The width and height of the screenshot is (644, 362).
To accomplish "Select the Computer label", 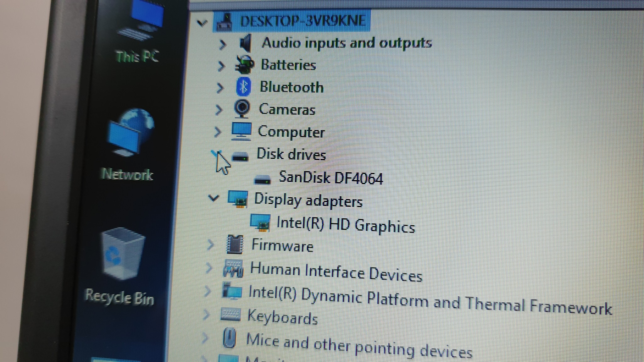I will tap(291, 132).
